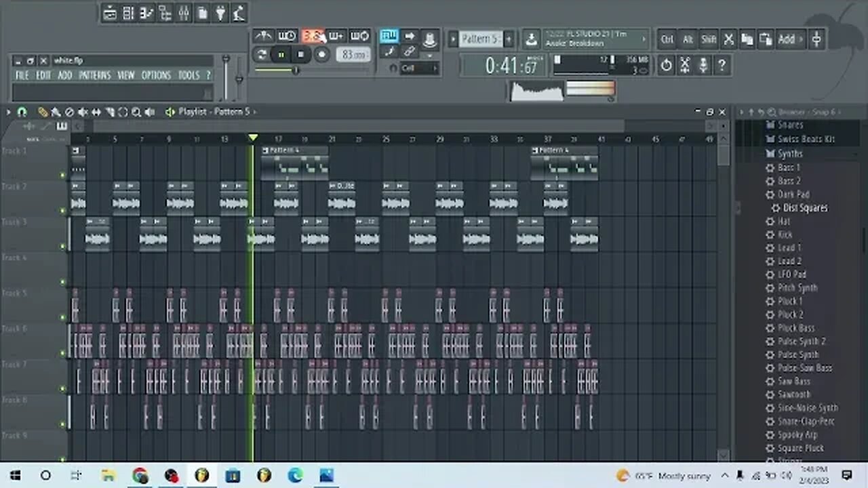Select the Delete tool in Playlist
This screenshot has height=488, width=868.
click(x=69, y=112)
